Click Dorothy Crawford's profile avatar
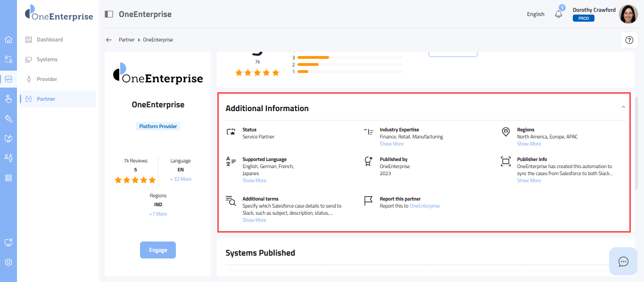The width and height of the screenshot is (644, 282). [628, 14]
